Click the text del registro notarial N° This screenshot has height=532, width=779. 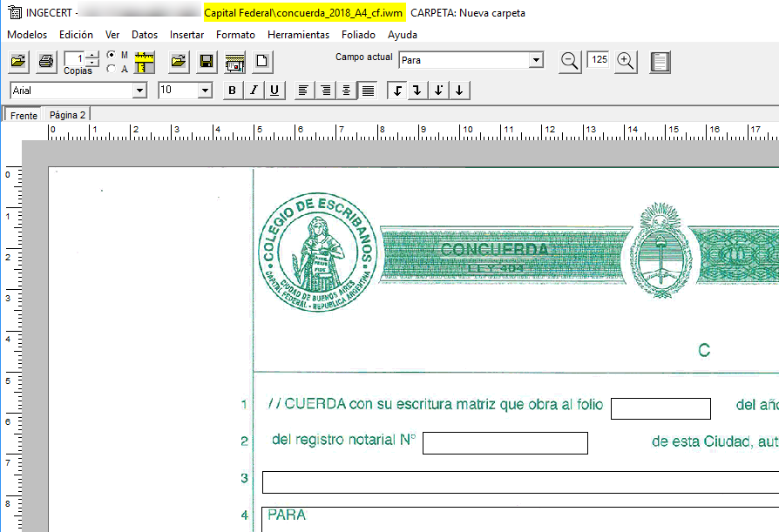(x=344, y=440)
